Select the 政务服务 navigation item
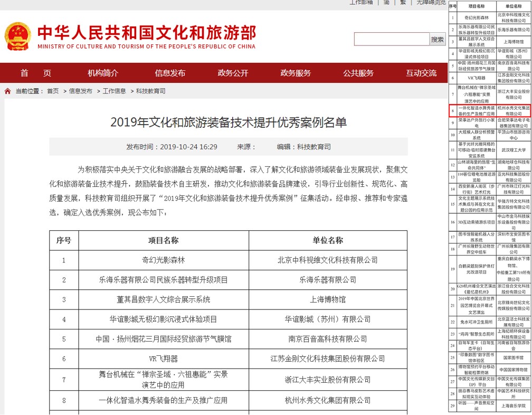This screenshot has height=415, width=532. tap(296, 73)
